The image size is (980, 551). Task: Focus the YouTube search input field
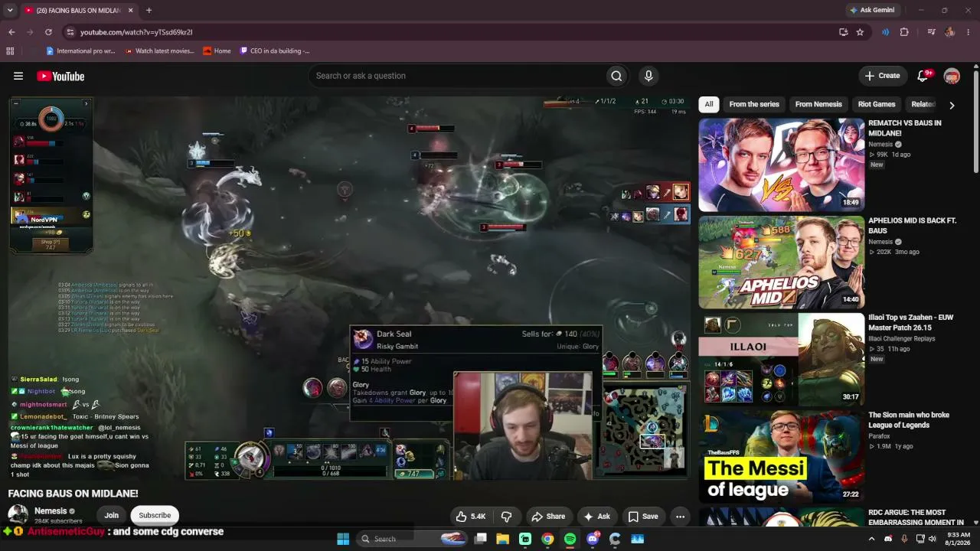pos(456,76)
